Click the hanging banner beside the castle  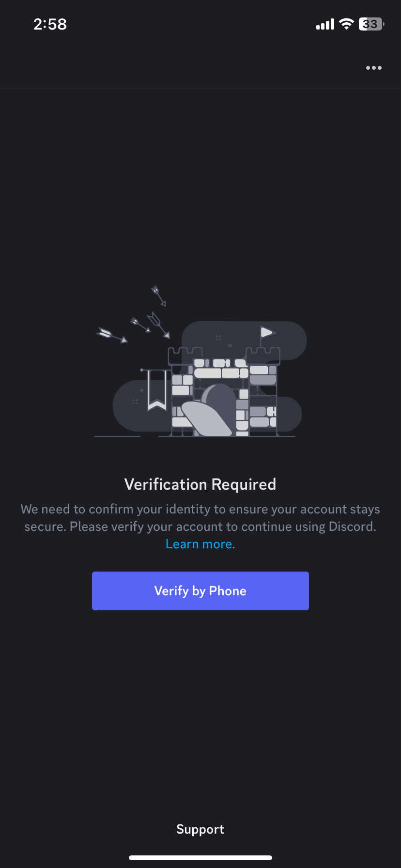click(x=157, y=389)
